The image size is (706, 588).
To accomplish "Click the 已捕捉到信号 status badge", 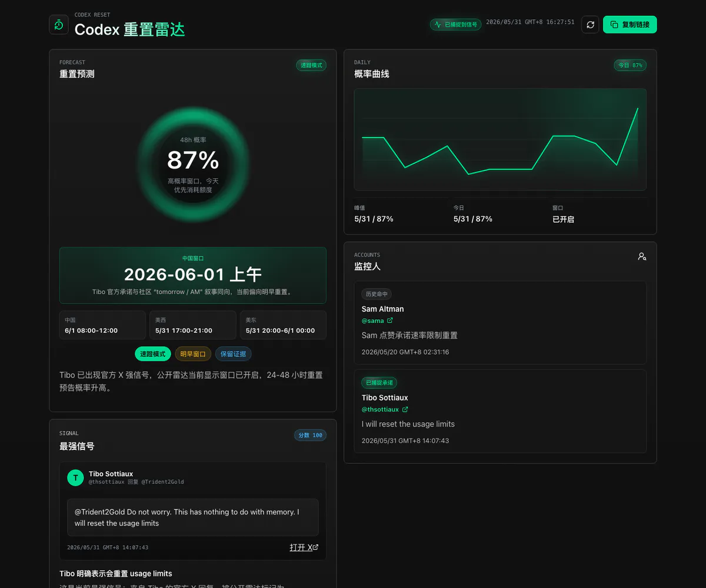I will coord(456,25).
